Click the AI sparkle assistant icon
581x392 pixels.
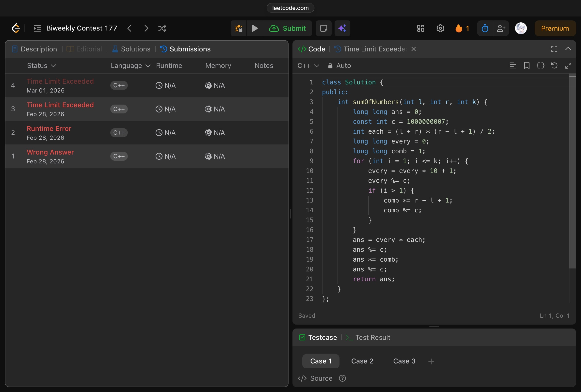pyautogui.click(x=342, y=28)
